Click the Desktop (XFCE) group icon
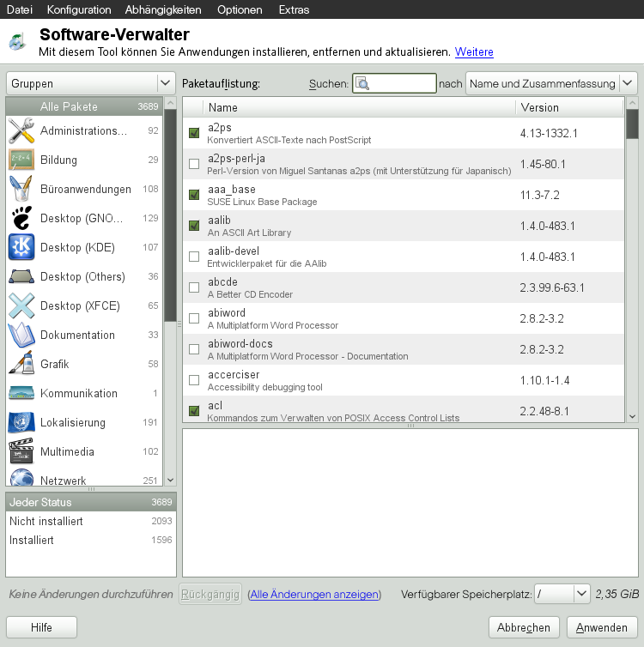 [21, 305]
